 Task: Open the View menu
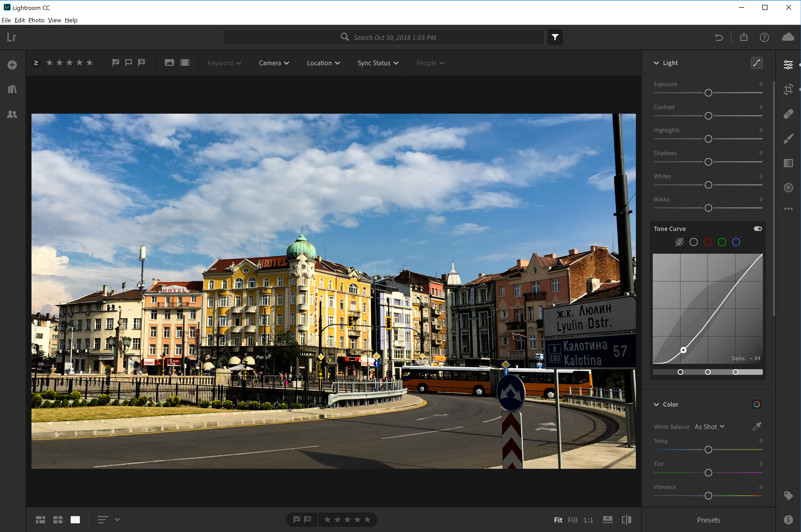54,20
